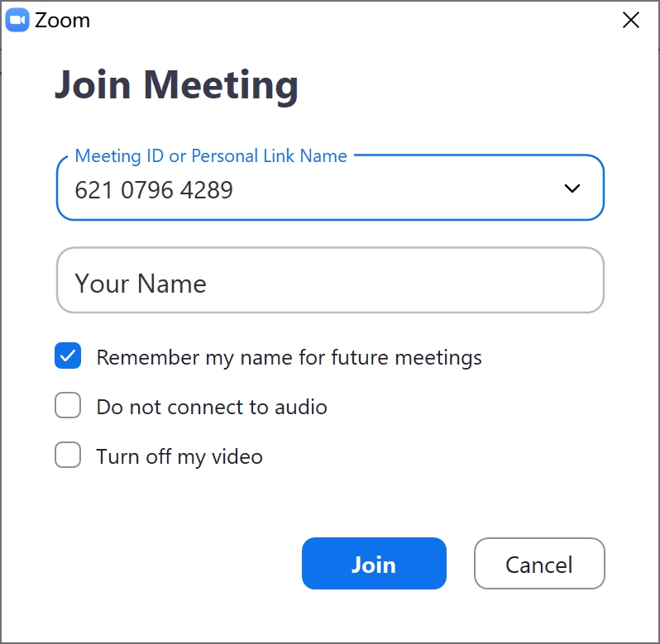The image size is (660, 644).
Task: Close the Zoom Join Meeting window
Action: point(631,21)
